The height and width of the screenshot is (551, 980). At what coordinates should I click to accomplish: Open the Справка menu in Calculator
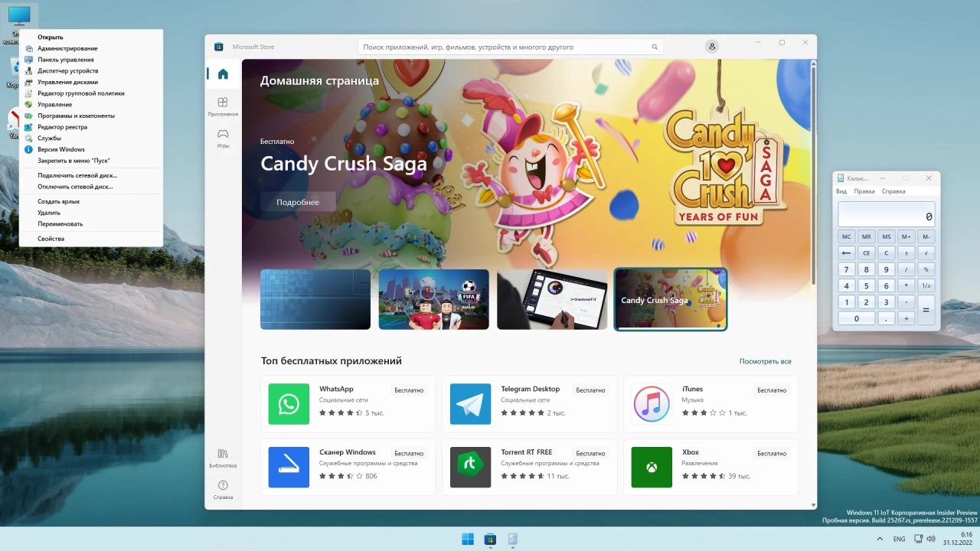893,191
